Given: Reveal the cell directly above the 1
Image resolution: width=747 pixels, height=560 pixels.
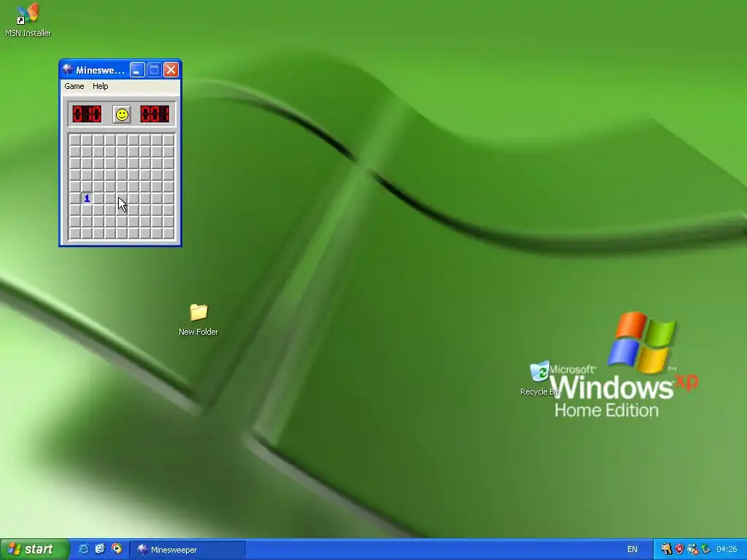Looking at the screenshot, I should [87, 187].
